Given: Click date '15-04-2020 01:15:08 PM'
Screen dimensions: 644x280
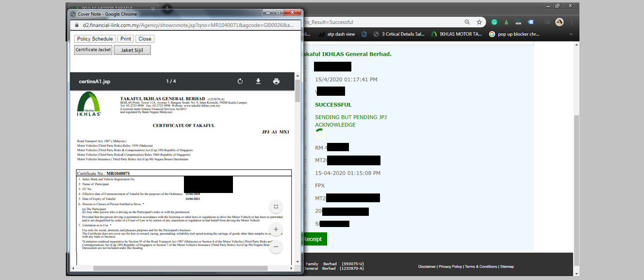Looking at the screenshot, I should [347, 173].
